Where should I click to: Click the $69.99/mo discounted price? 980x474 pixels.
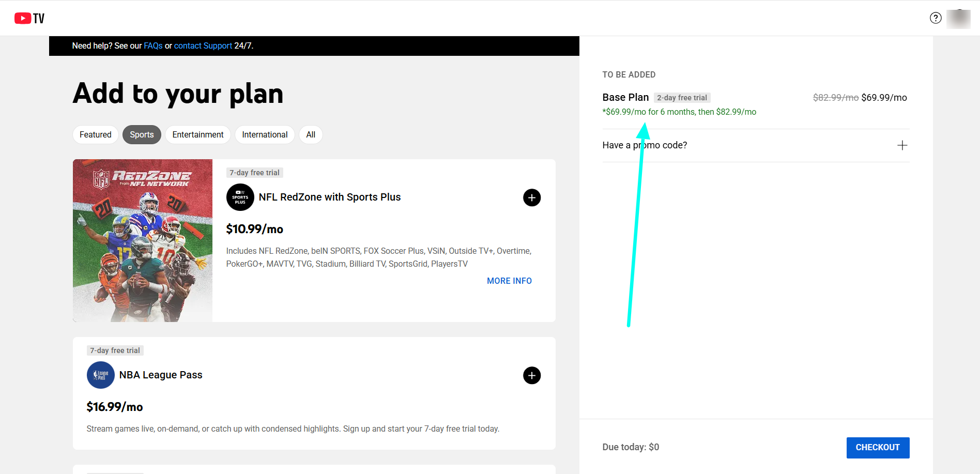884,98
